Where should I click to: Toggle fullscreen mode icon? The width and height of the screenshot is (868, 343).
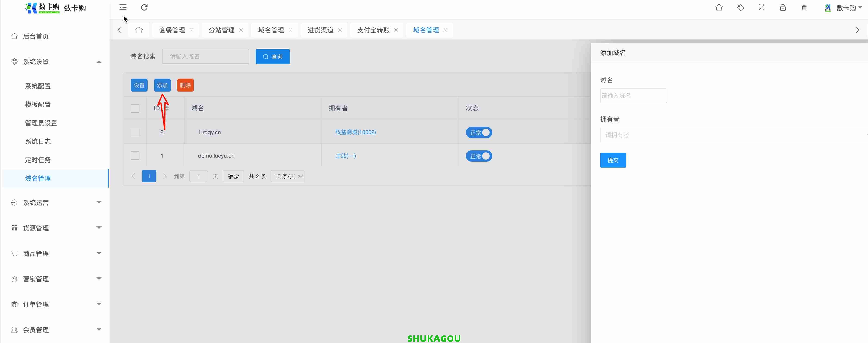coord(762,7)
